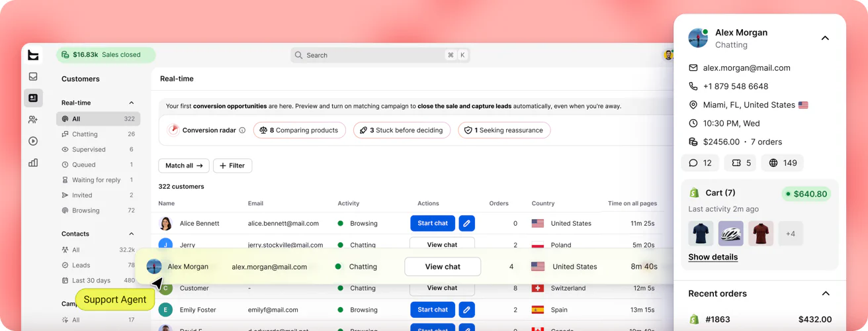Click the edit pencil icon for Emily Foster

coord(466,309)
